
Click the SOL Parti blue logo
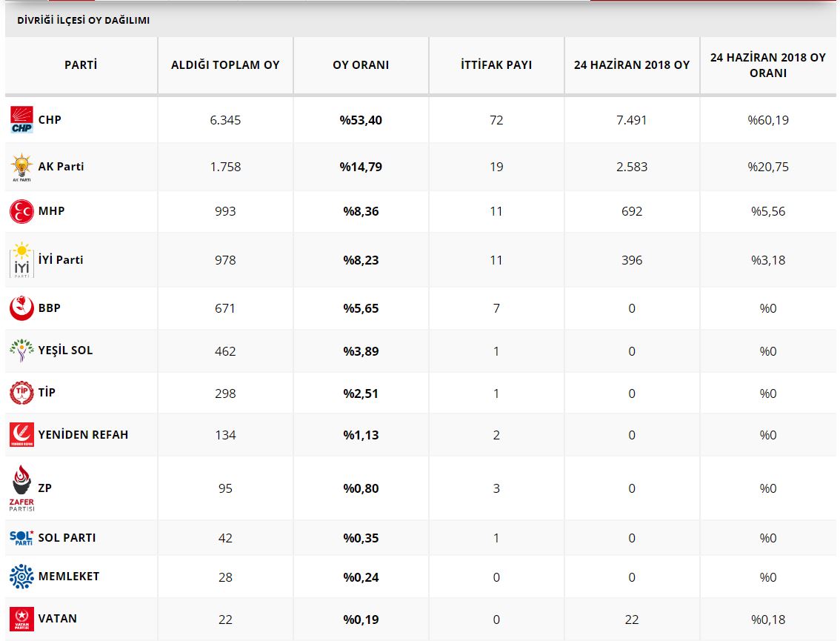click(21, 538)
